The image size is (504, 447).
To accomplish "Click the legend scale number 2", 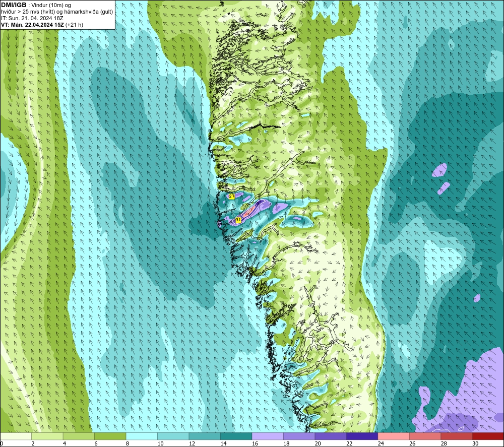I will click(33, 443).
